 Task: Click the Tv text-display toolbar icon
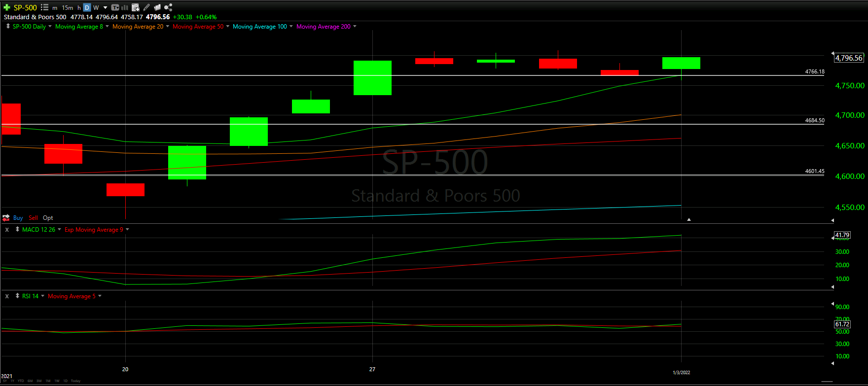pyautogui.click(x=115, y=7)
